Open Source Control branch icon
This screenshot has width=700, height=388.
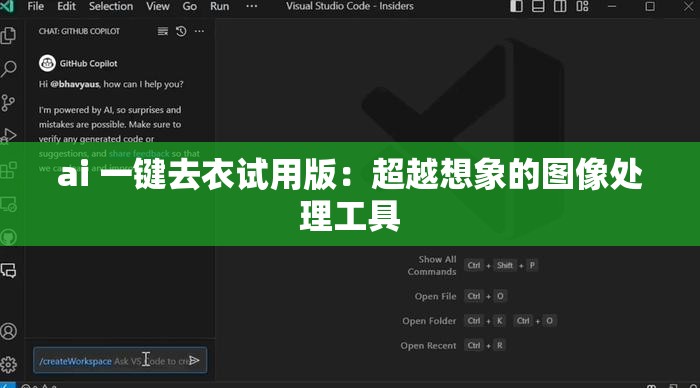(8, 103)
